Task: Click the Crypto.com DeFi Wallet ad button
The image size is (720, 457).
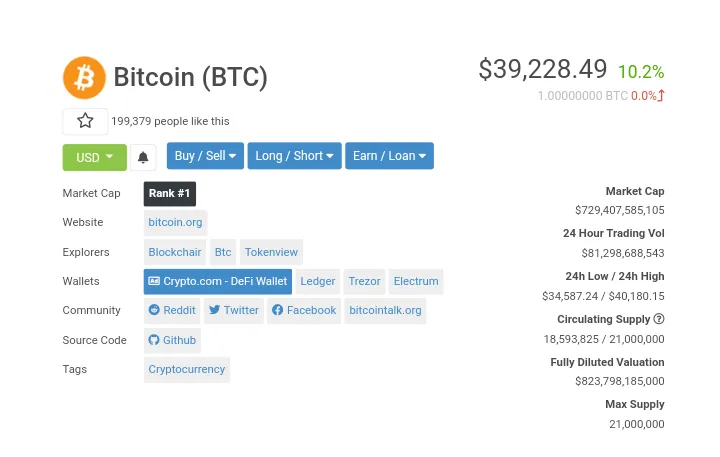Action: 218,282
